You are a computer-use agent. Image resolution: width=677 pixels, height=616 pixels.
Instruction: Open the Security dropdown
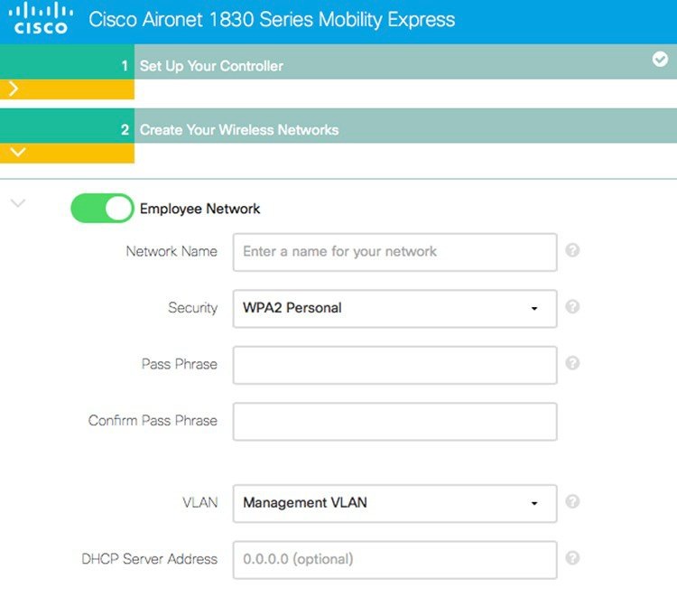[394, 308]
